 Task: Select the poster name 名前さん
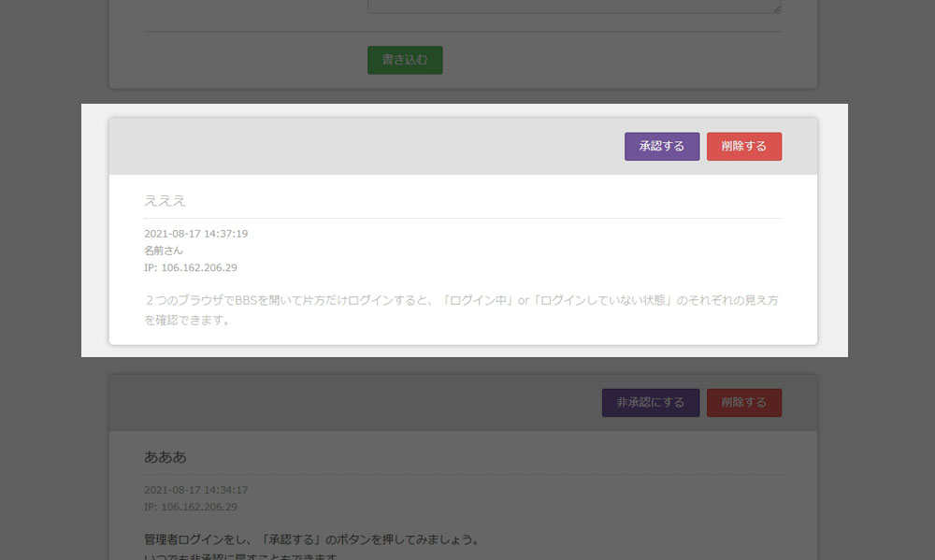pyautogui.click(x=164, y=251)
